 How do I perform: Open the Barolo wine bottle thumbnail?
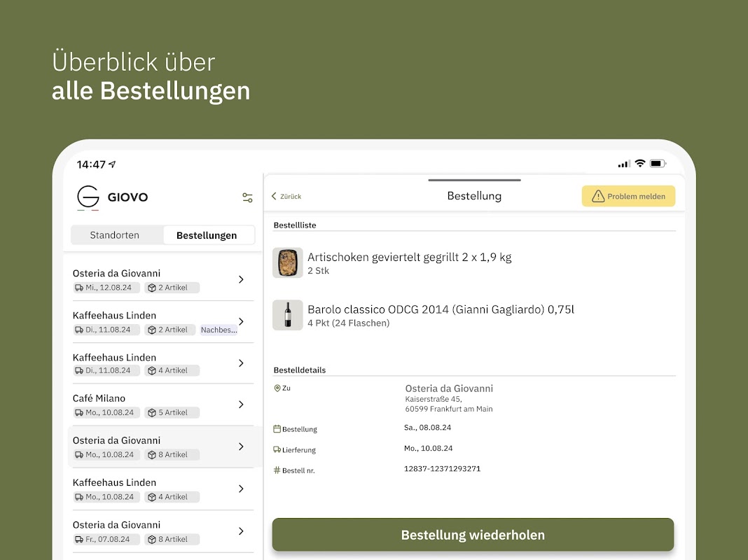click(x=288, y=315)
